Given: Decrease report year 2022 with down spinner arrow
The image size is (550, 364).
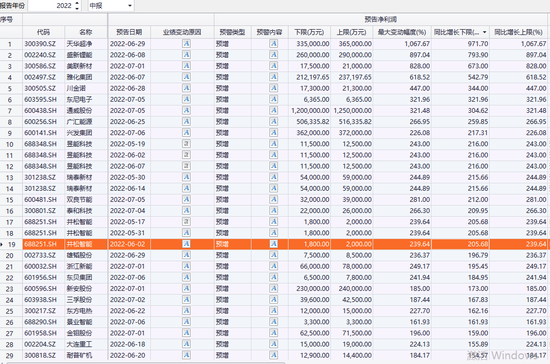Looking at the screenshot, I should click(x=77, y=8).
